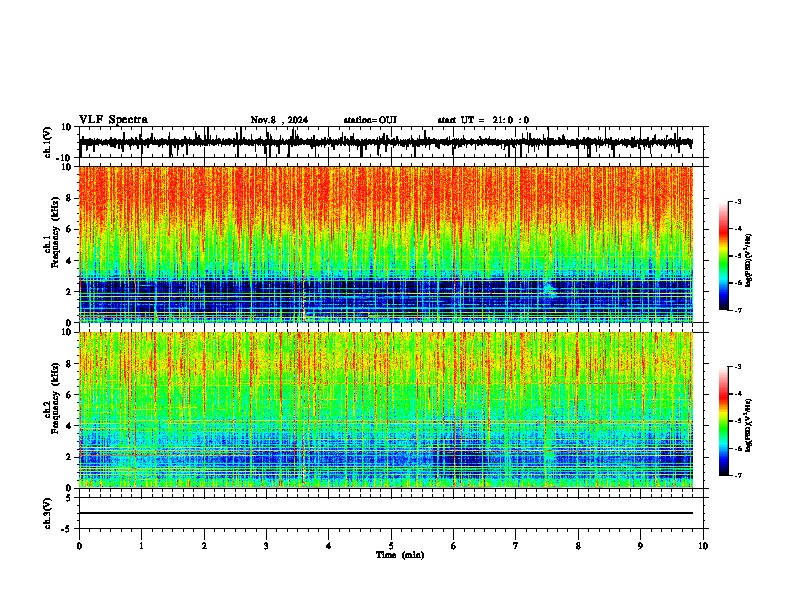Viewport: 792px width, 612px height.
Task: Click the log(PSD) label beside ch.1 color scale
Action: 748,261
